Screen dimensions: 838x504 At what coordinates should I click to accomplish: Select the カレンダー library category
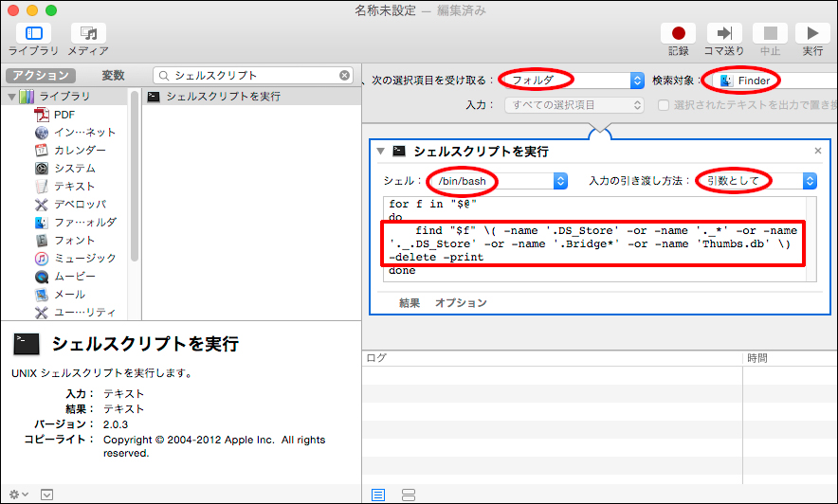69,150
